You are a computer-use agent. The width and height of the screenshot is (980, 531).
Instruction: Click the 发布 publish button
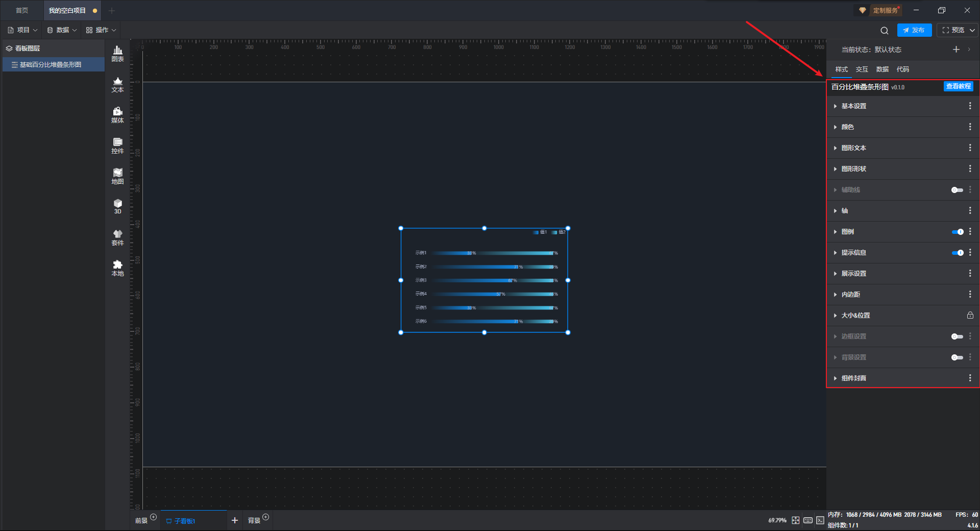pyautogui.click(x=914, y=30)
